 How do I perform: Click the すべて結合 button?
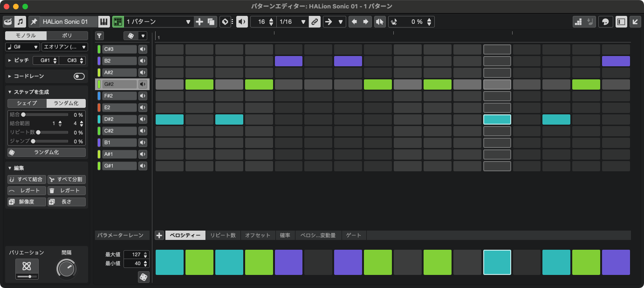click(x=27, y=179)
